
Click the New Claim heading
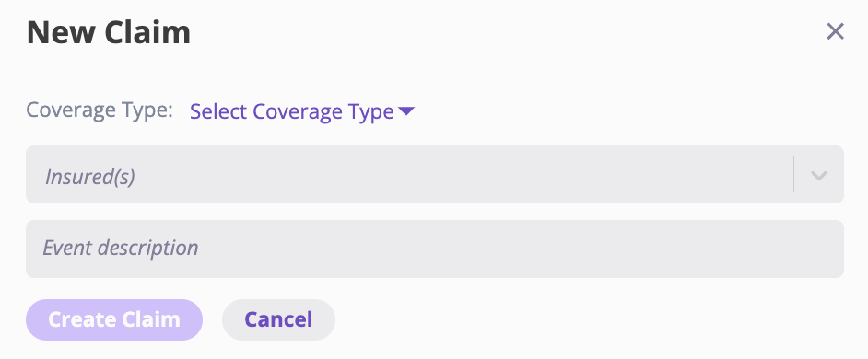(109, 32)
